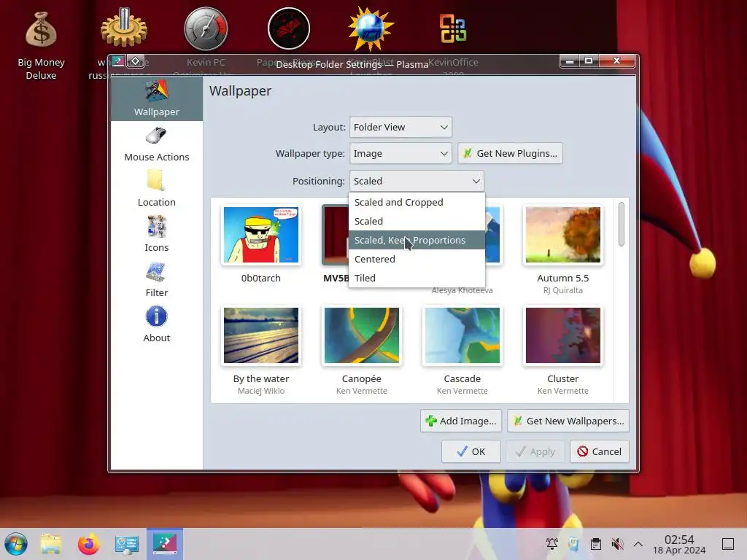
Task: Open Big Money Deluxe desktop icon
Action: (41, 44)
